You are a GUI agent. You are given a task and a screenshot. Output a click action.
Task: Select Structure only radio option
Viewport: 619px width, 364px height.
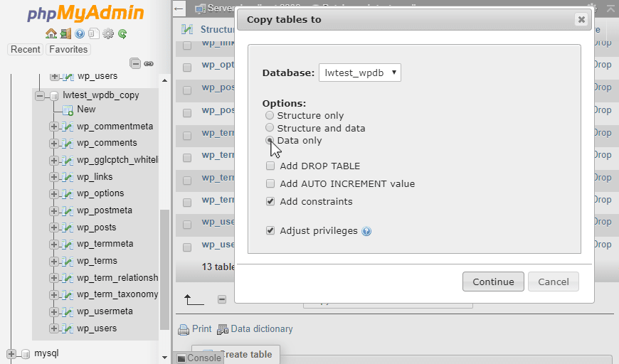point(269,115)
